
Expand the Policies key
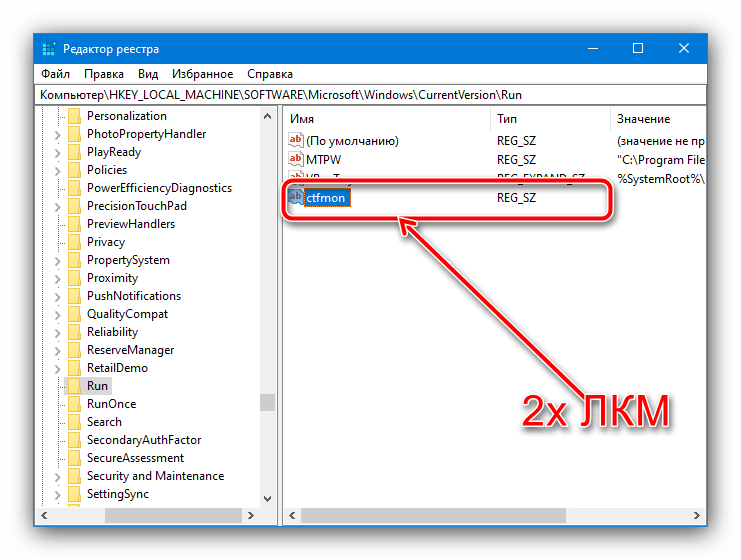57,171
